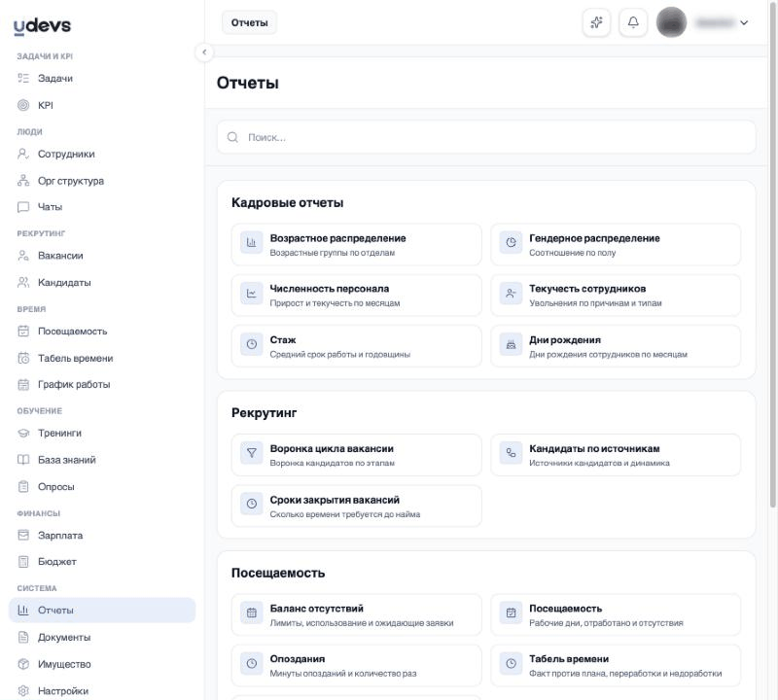Open Имущество sidebar item

click(x=102, y=664)
